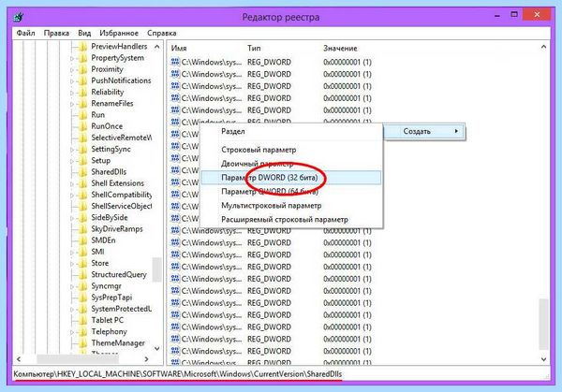This screenshot has height=392, width=562.
Task: Select Расширяемый строковый параметр entry
Action: 291,220
